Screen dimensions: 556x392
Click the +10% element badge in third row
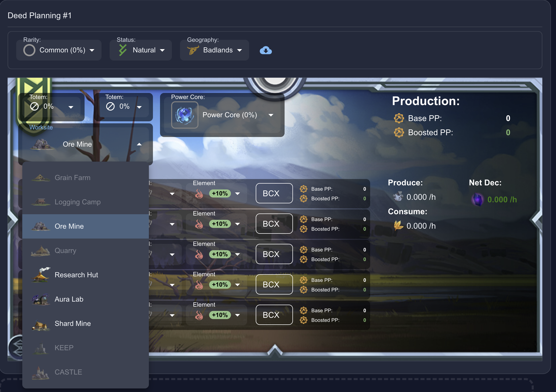pyautogui.click(x=220, y=254)
